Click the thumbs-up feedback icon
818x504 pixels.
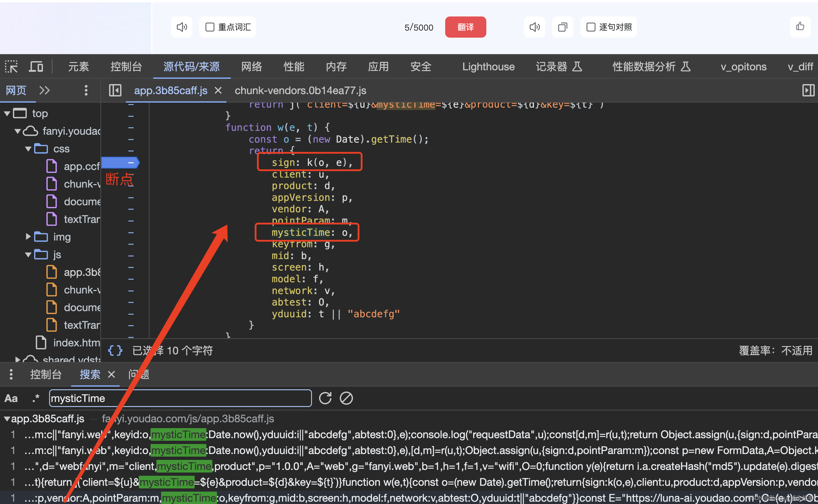(800, 26)
